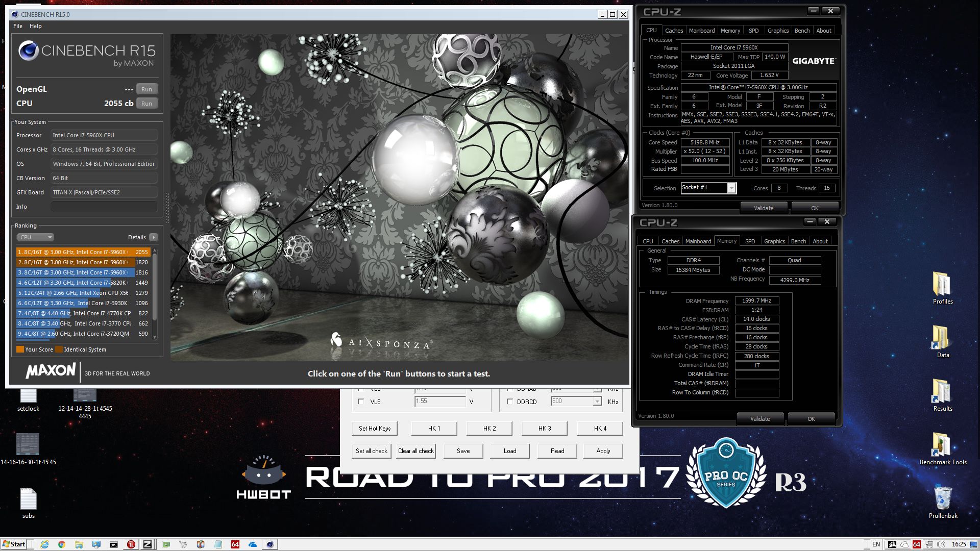
Task: Run the OpenGL test in Cinebench
Action: click(x=146, y=89)
